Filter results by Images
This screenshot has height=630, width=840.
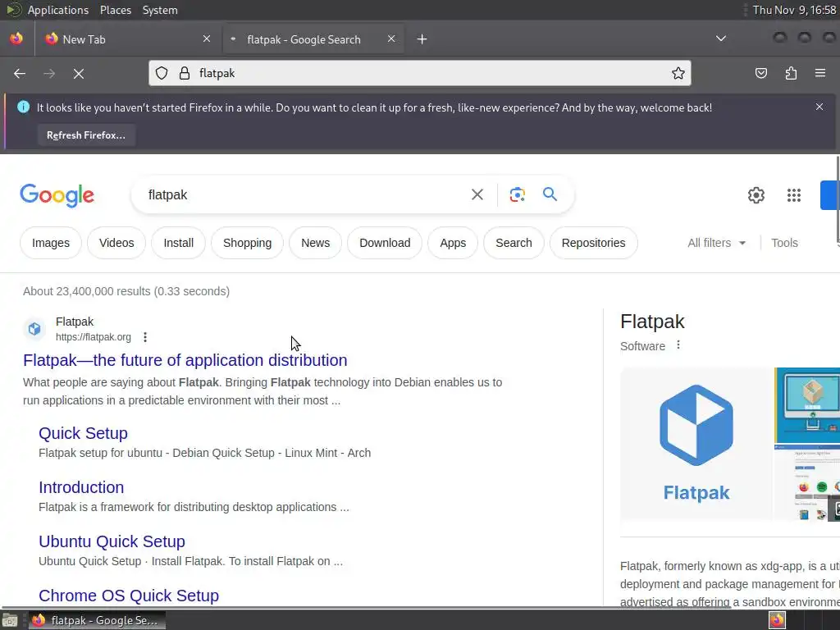(51, 243)
